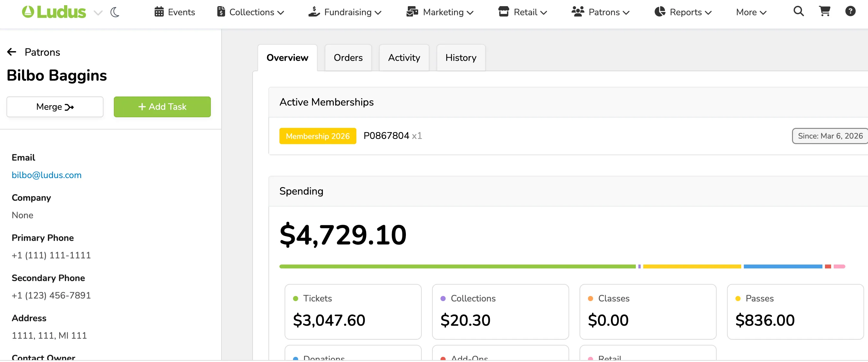868x362 pixels.
Task: Open the Events menu
Action: 175,12
